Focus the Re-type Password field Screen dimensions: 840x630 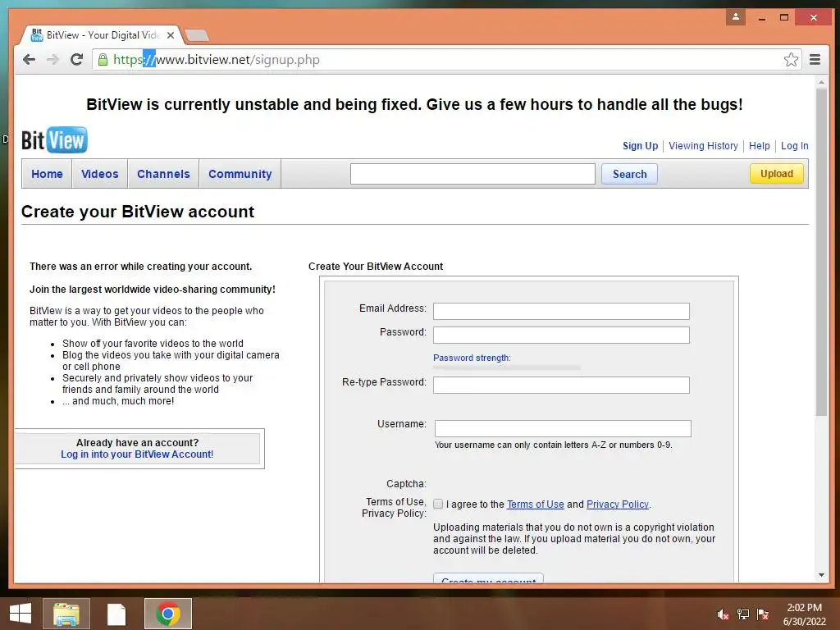(x=561, y=385)
